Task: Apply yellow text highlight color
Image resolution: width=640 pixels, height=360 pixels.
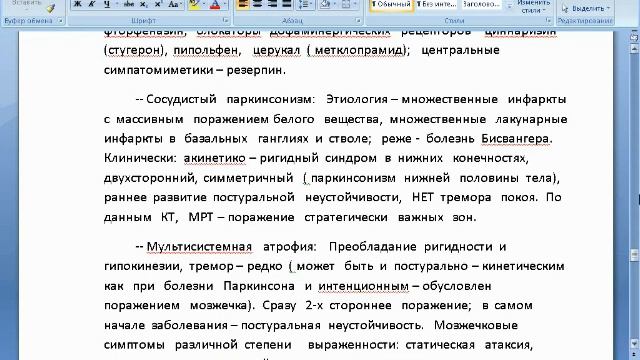Action: coord(194,4)
